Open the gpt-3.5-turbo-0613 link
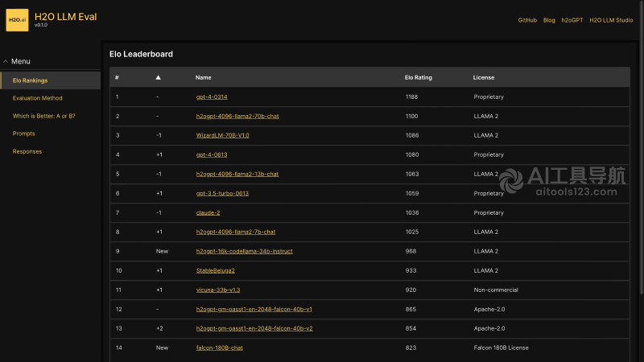This screenshot has height=362, width=644. tap(222, 193)
